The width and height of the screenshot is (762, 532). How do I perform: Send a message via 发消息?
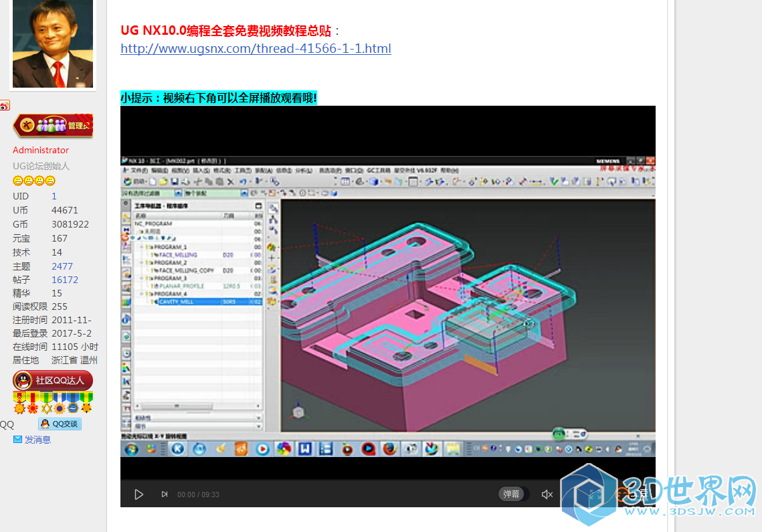(x=32, y=440)
